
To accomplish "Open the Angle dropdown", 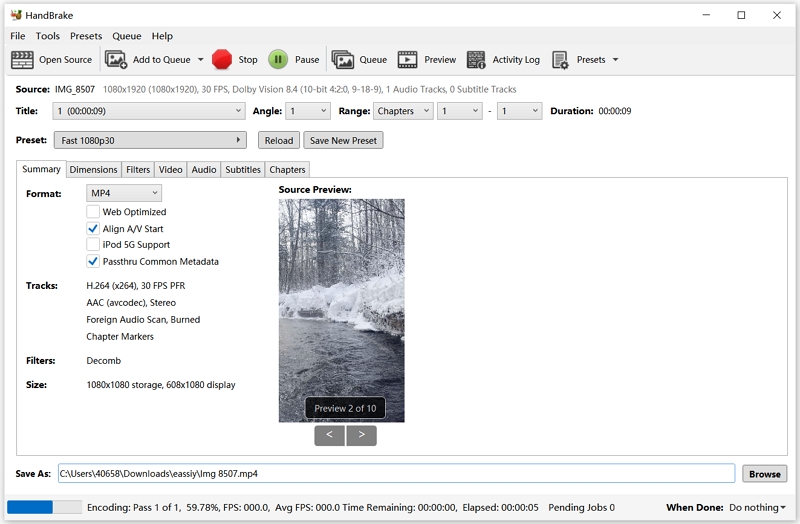I will point(308,111).
